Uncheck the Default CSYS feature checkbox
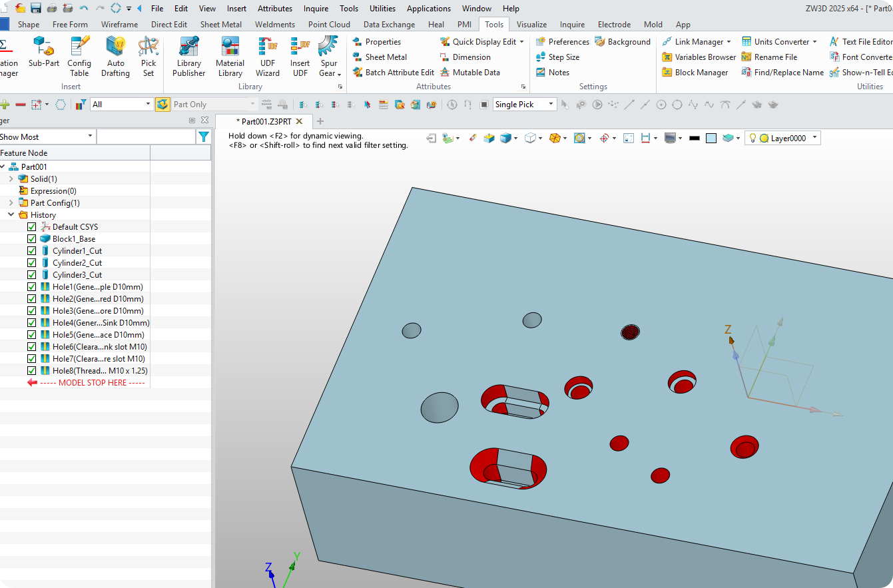 point(31,227)
